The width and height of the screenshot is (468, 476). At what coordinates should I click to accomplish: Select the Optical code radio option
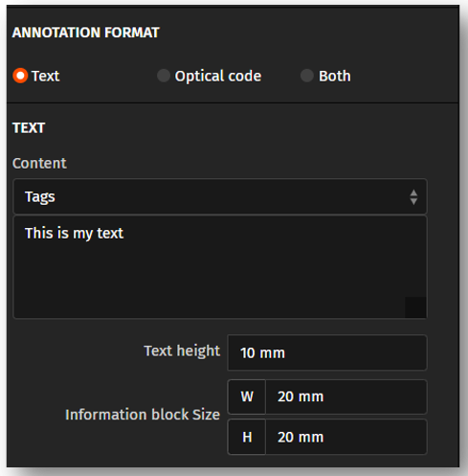point(164,76)
